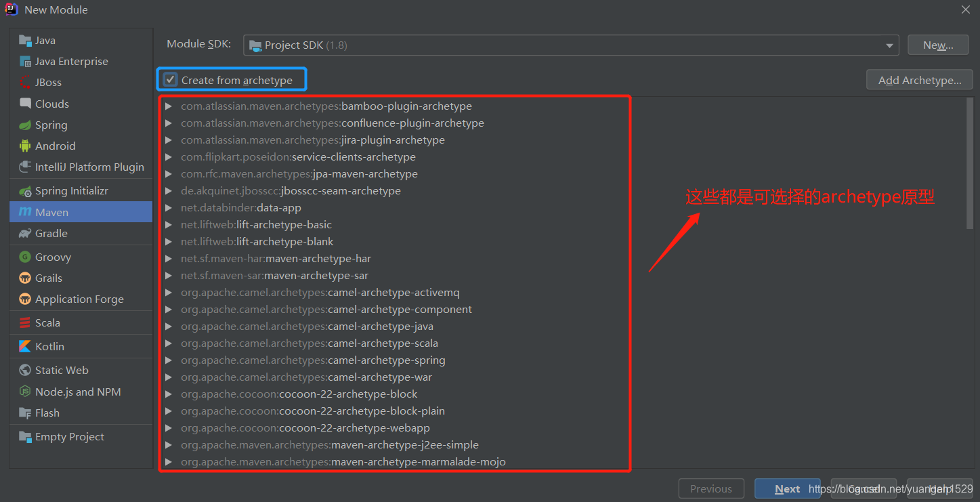Viewport: 980px width, 502px height.
Task: Expand the confluence-plugin-archetype node
Action: 168,123
